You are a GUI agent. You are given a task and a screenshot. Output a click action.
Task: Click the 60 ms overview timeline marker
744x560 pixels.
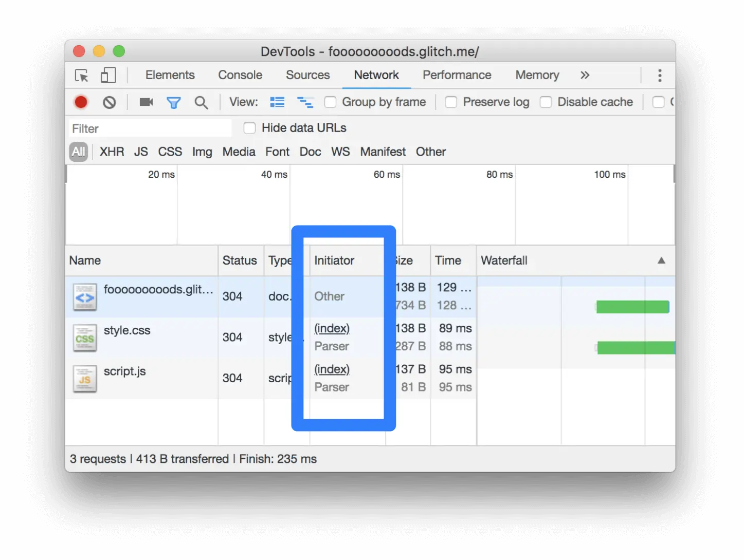tap(387, 175)
